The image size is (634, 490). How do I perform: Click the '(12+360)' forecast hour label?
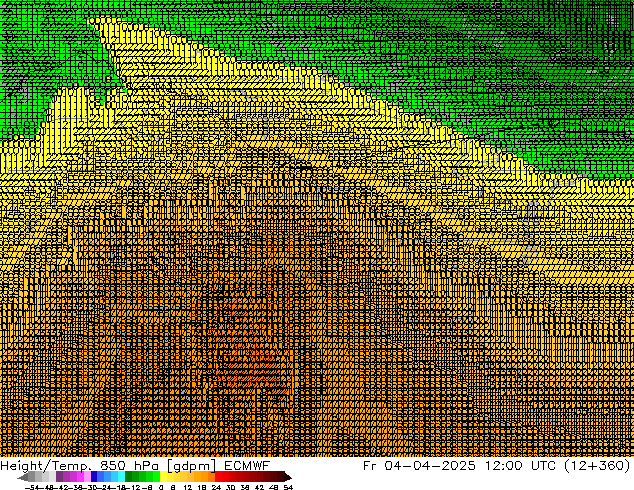(597, 466)
